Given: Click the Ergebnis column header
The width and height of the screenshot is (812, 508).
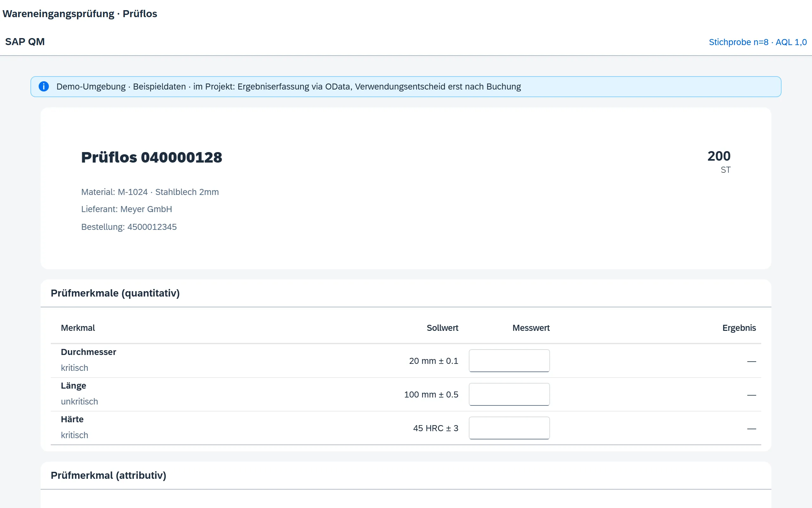Looking at the screenshot, I should pyautogui.click(x=739, y=328).
